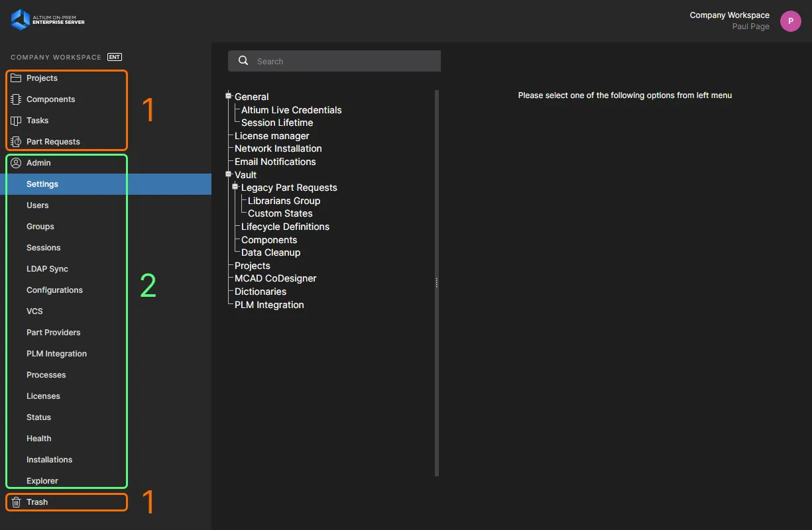Image resolution: width=812 pixels, height=530 pixels.
Task: Click into the Search field
Action: click(x=334, y=61)
